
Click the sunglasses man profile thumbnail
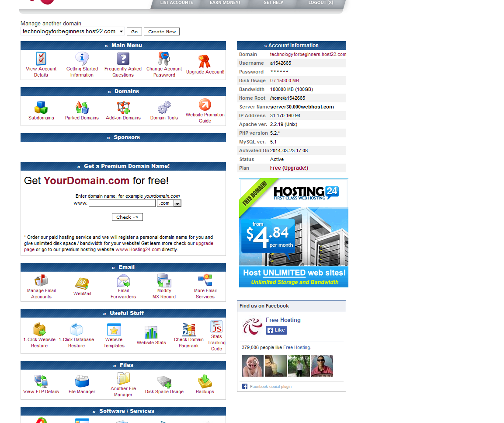tap(322, 366)
